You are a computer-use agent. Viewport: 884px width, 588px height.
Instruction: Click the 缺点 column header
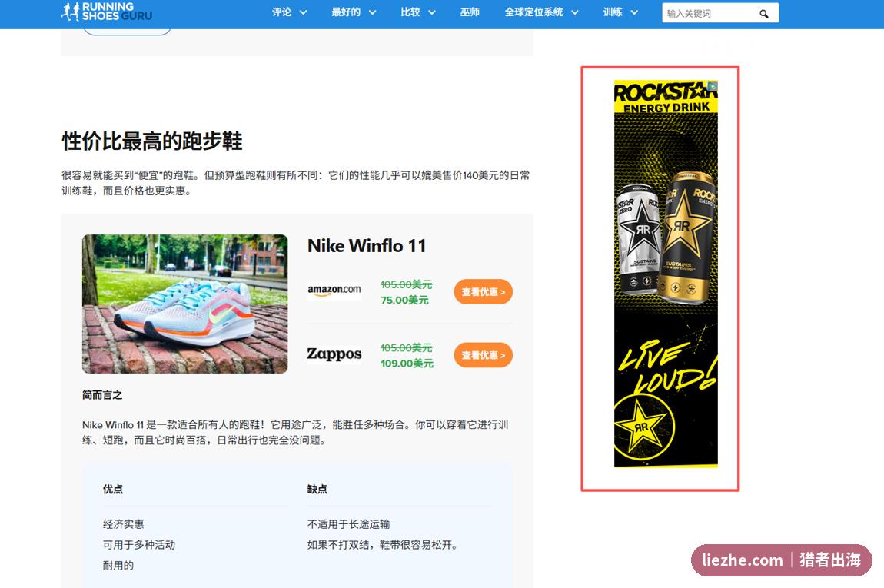pyautogui.click(x=317, y=489)
